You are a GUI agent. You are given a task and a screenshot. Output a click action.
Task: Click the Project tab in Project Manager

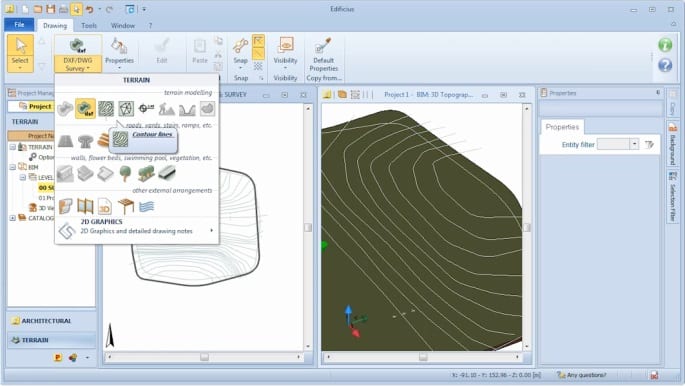pos(35,106)
